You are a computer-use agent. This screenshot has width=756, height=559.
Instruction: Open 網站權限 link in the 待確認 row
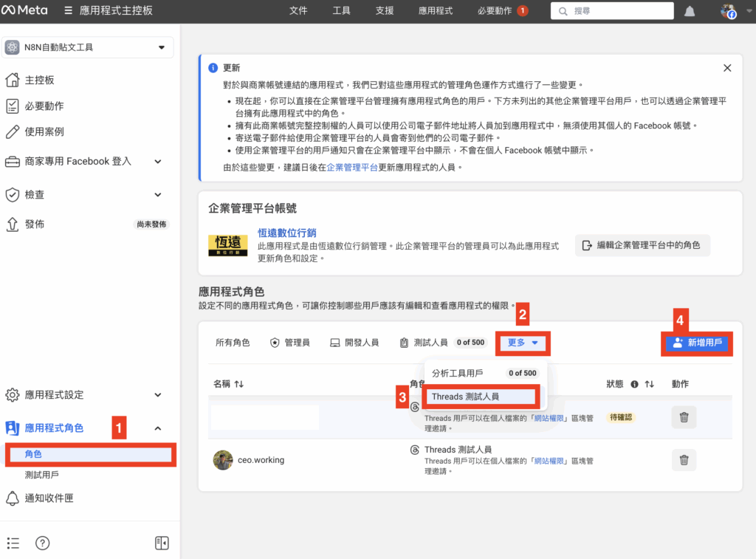(549, 418)
